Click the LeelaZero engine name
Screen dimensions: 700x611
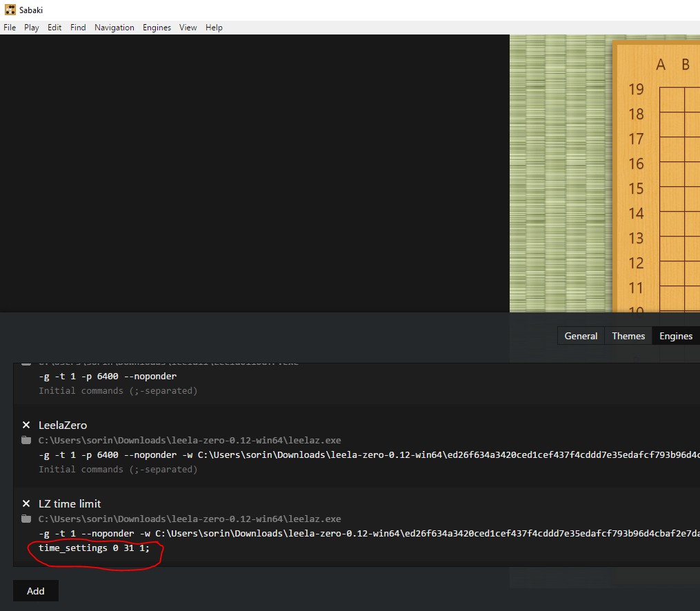61,425
